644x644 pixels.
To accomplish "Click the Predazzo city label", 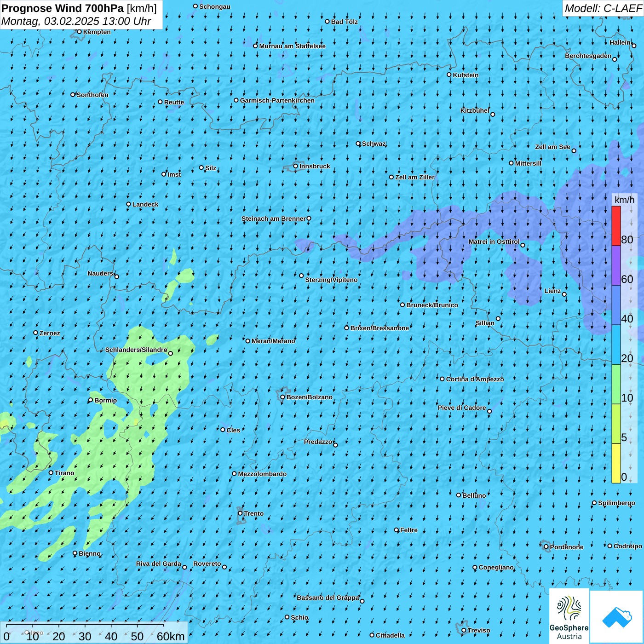I will click(x=318, y=442).
